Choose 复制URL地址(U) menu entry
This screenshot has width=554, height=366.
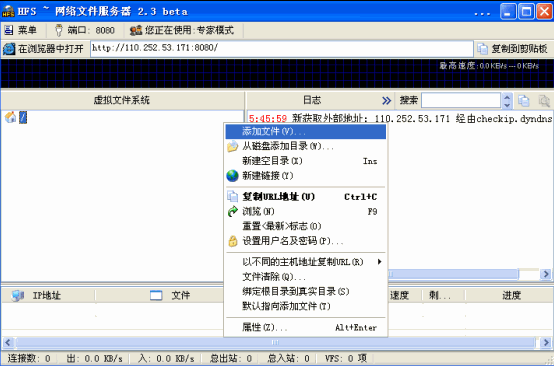306,196
